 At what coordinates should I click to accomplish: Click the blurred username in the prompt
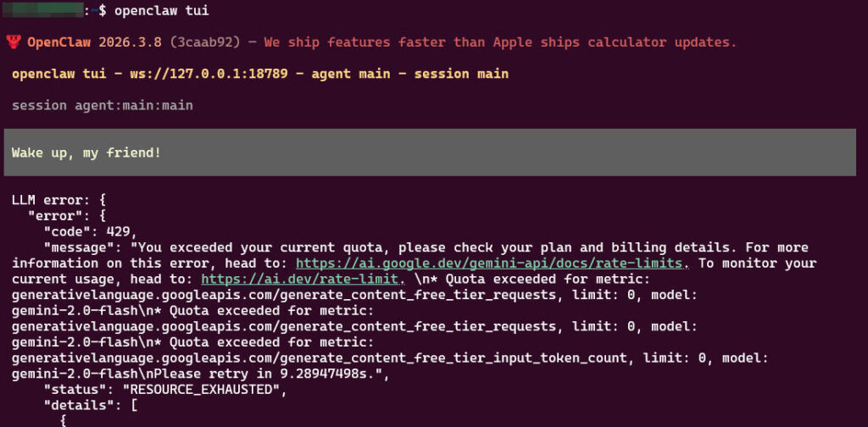(42, 10)
